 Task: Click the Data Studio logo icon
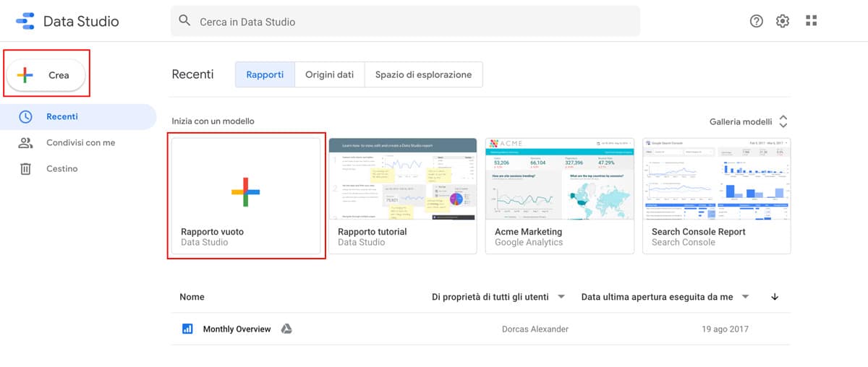(x=25, y=21)
